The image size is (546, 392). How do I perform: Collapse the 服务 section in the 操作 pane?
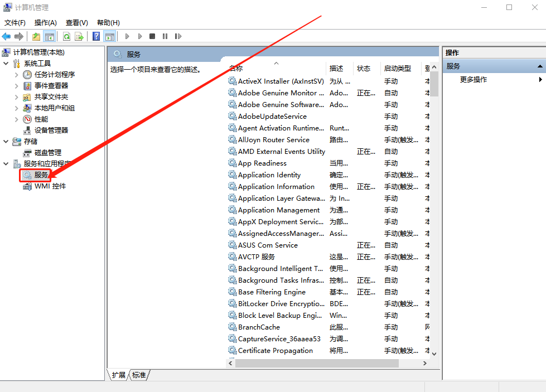539,66
